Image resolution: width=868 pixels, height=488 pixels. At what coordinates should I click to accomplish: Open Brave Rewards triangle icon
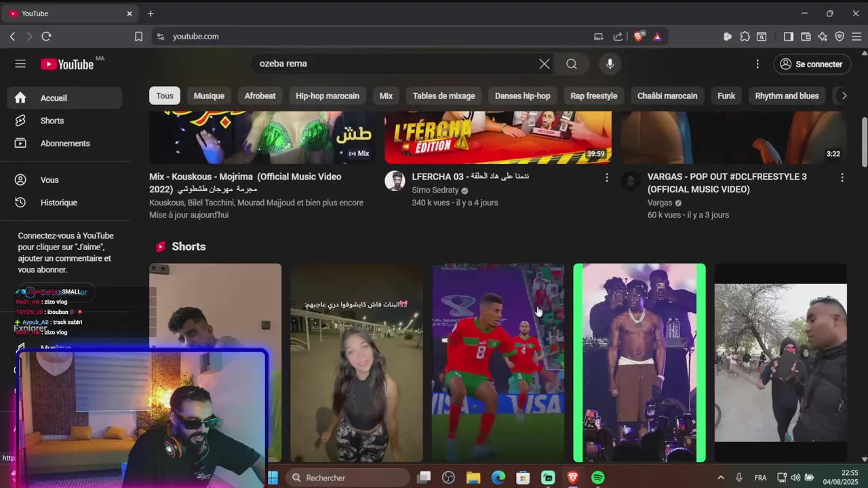tap(657, 37)
